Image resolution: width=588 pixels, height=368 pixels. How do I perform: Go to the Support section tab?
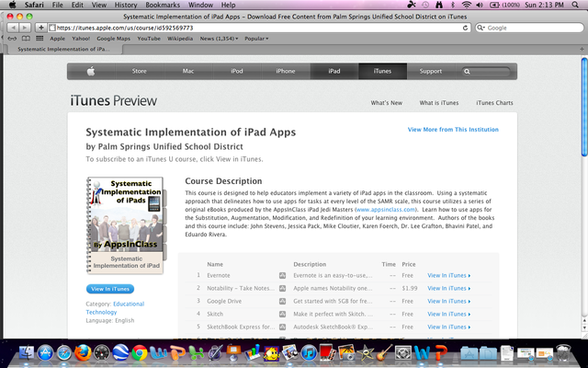[x=431, y=71]
